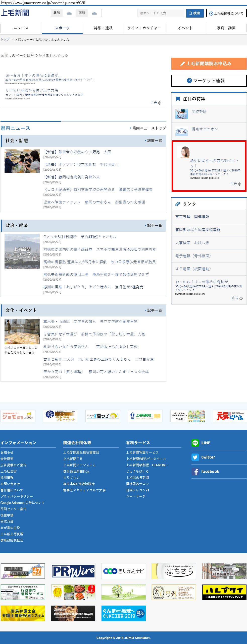
Task: Click the 視点 opinion logo icon
Action: 181,131
